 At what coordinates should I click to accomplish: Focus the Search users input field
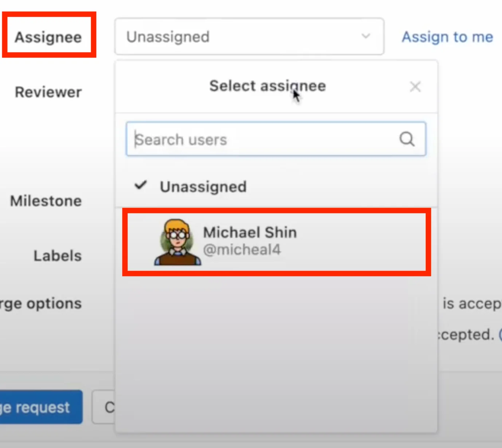coord(262,139)
